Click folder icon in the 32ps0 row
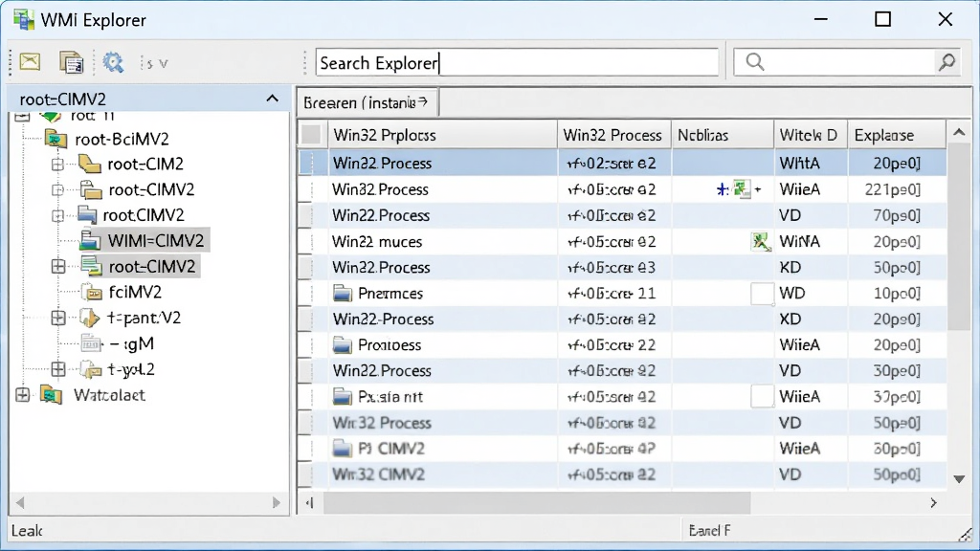This screenshot has width=980, height=551. click(343, 396)
